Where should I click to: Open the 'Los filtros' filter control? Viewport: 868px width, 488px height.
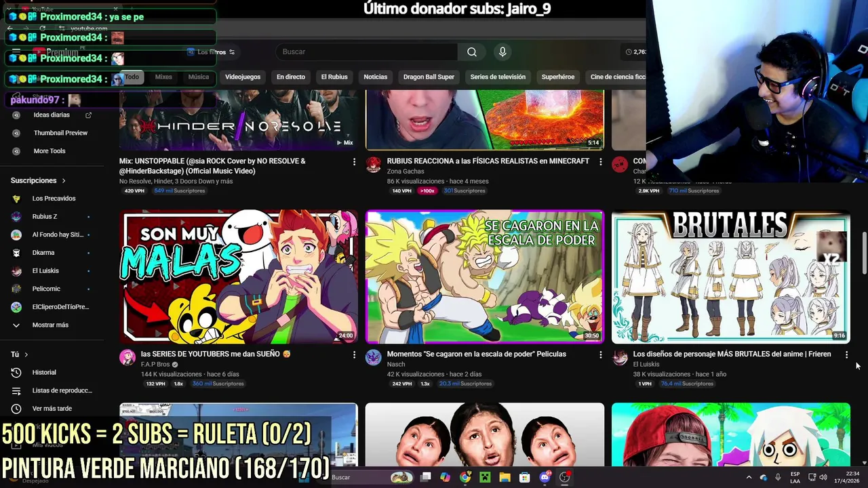tap(210, 52)
